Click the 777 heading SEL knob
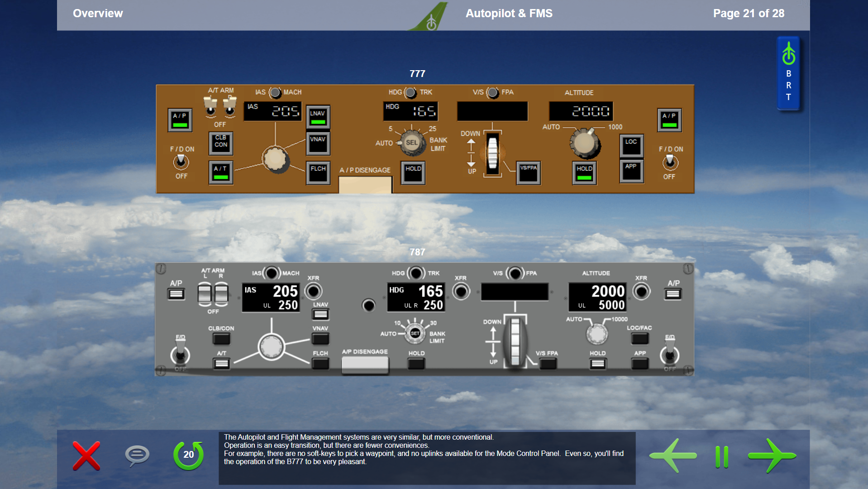This screenshot has height=489, width=868. point(412,143)
